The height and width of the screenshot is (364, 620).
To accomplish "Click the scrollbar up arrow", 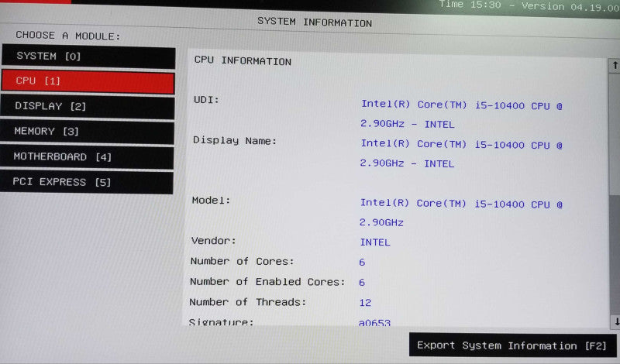I will pos(615,66).
